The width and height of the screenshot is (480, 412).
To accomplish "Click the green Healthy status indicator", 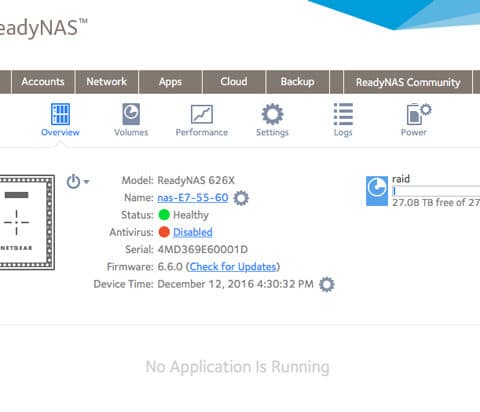I will (x=164, y=215).
